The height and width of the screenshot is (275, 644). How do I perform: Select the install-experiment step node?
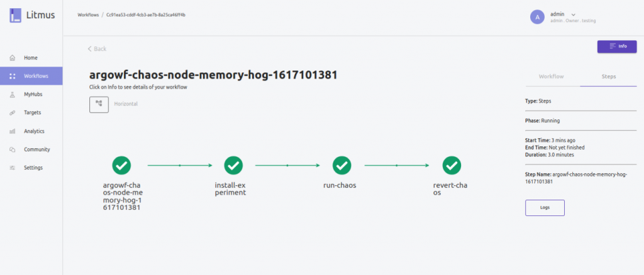(x=233, y=165)
